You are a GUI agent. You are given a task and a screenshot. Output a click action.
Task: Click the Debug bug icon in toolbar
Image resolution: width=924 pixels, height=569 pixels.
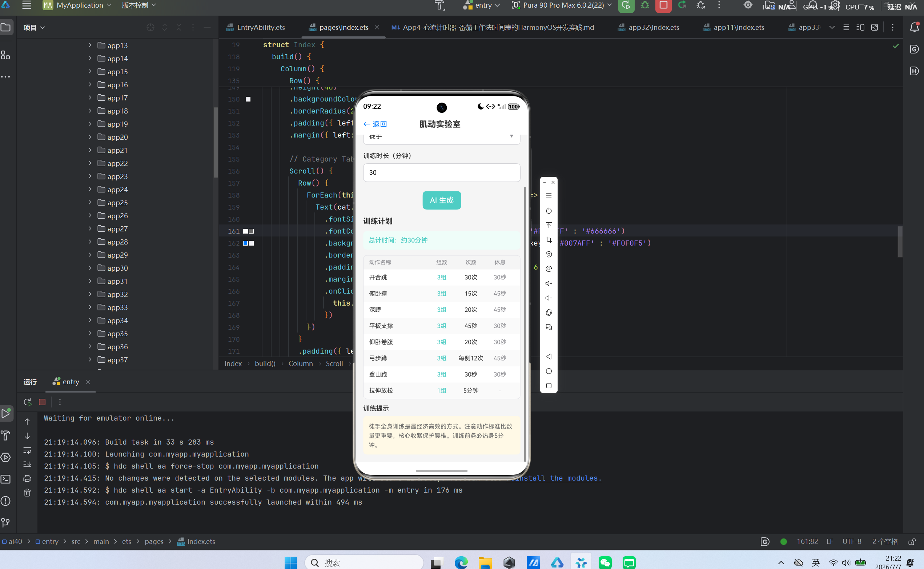[x=645, y=5]
